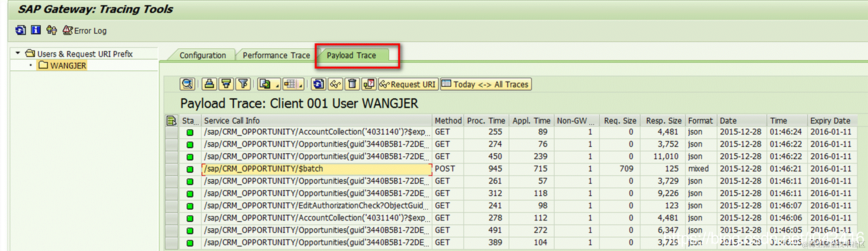Screen dimensions: 868x251
Task: Delete trace using the trash can icon
Action: click(352, 84)
